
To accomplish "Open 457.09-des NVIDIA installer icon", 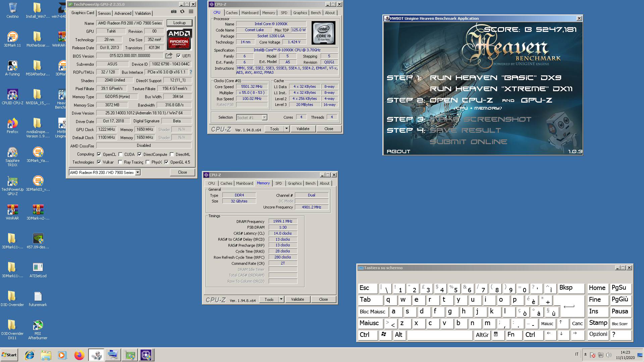I will [38, 241].
